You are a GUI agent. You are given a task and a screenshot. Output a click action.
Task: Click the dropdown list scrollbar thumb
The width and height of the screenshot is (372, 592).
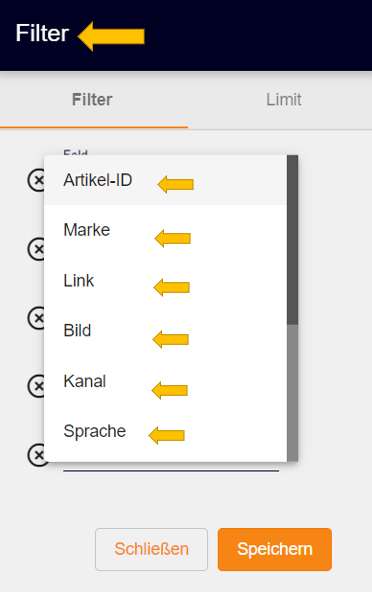click(292, 240)
